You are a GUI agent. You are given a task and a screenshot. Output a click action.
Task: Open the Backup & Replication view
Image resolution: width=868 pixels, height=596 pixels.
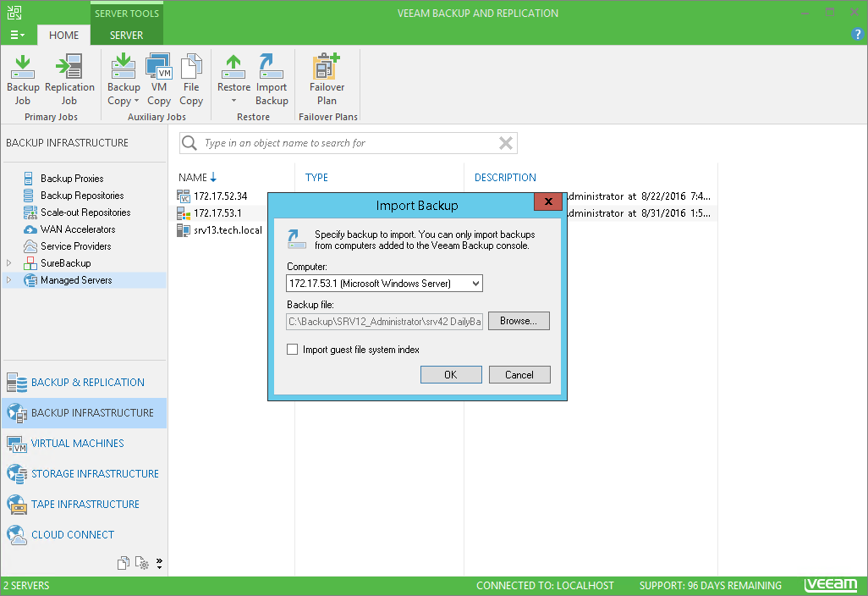click(84, 382)
